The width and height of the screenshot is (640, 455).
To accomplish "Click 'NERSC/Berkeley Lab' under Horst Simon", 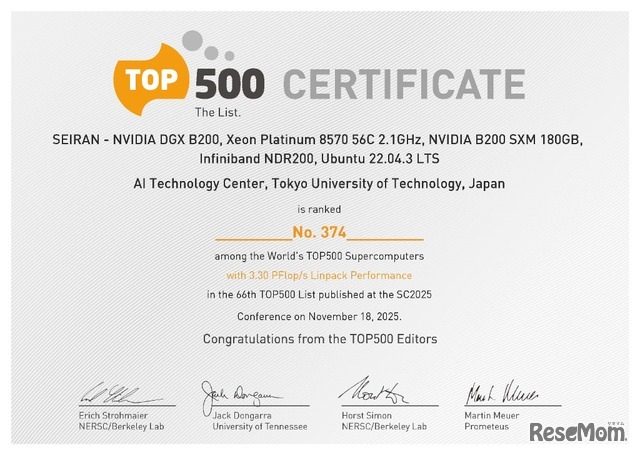I will tap(384, 426).
